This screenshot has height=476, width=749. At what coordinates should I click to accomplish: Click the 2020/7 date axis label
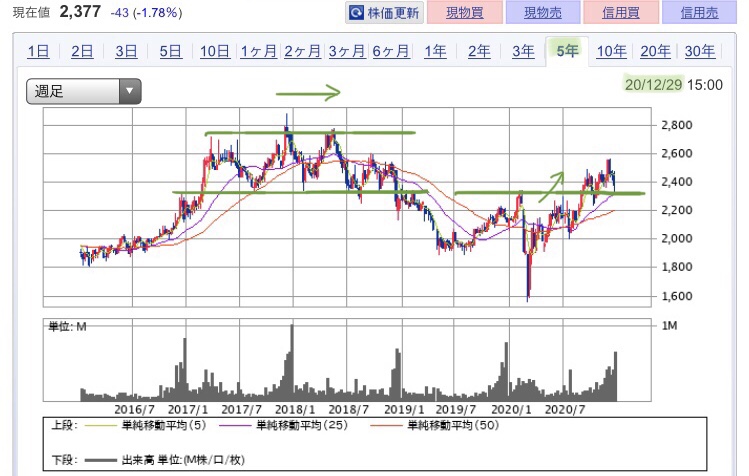pos(565,410)
